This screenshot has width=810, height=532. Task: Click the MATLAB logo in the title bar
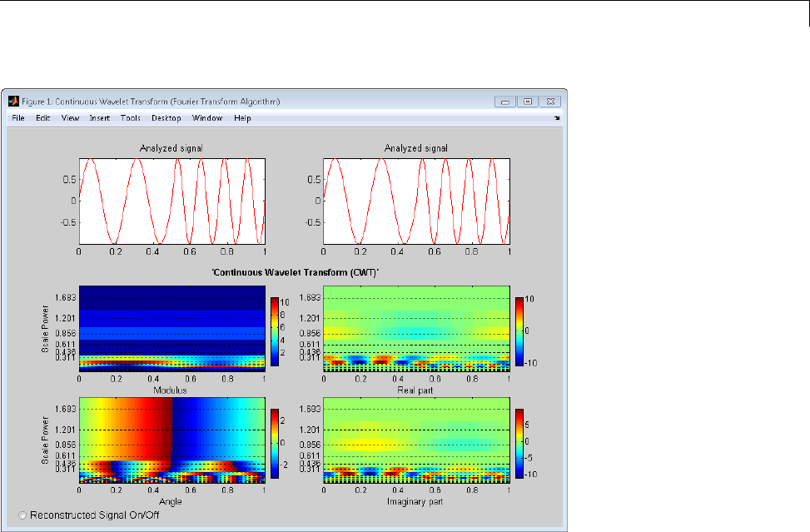click(13, 101)
